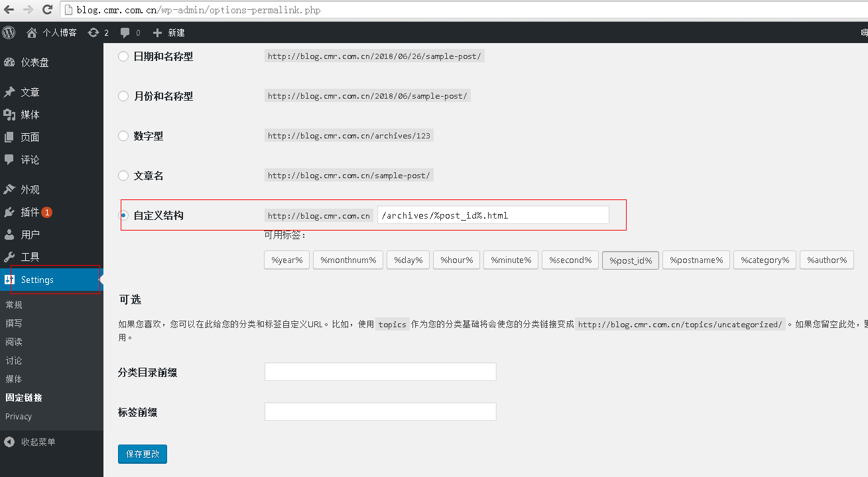Viewport: 868px width, 477px height.
Task: Click the 可选 heading text
Action: pyautogui.click(x=130, y=299)
